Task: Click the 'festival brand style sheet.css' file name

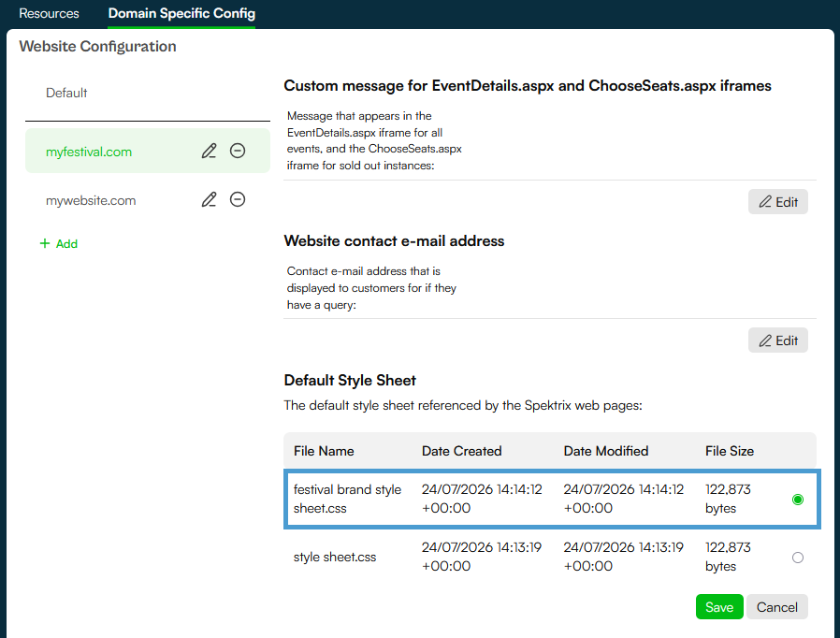Action: [x=347, y=499]
